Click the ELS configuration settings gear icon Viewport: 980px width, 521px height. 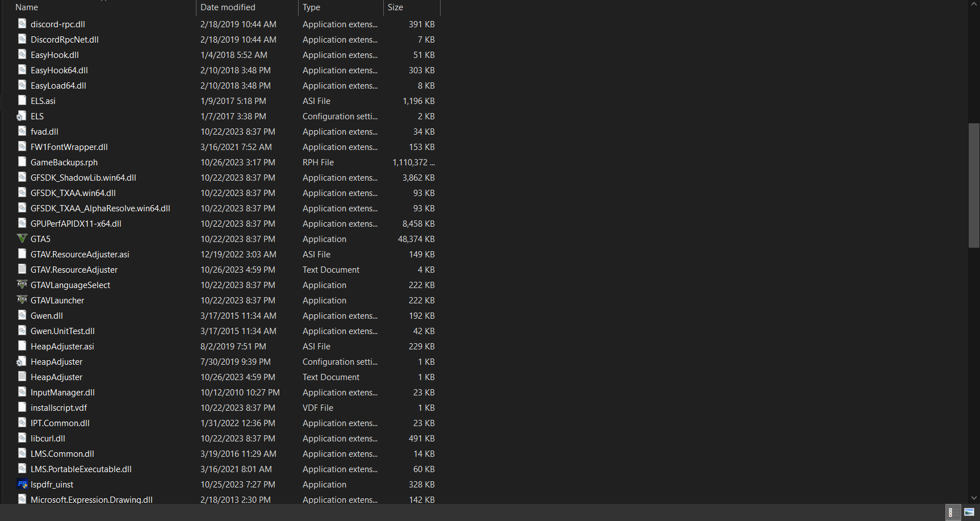[22, 116]
